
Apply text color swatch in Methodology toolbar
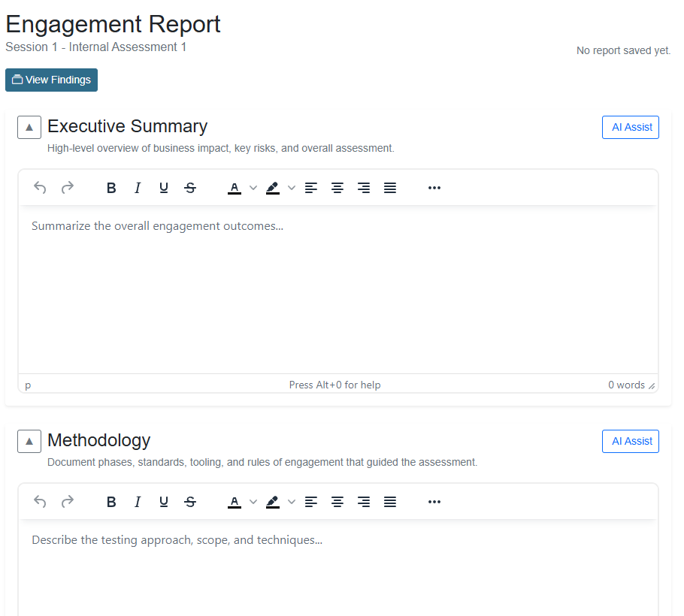pyautogui.click(x=235, y=502)
